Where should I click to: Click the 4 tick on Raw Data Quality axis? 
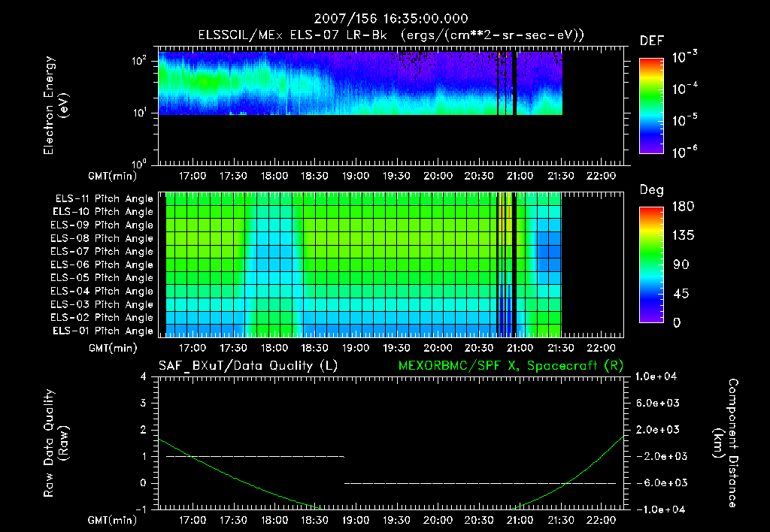[144, 377]
